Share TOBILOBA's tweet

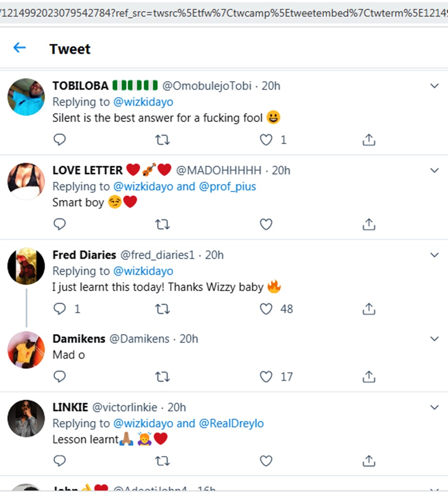point(368,140)
